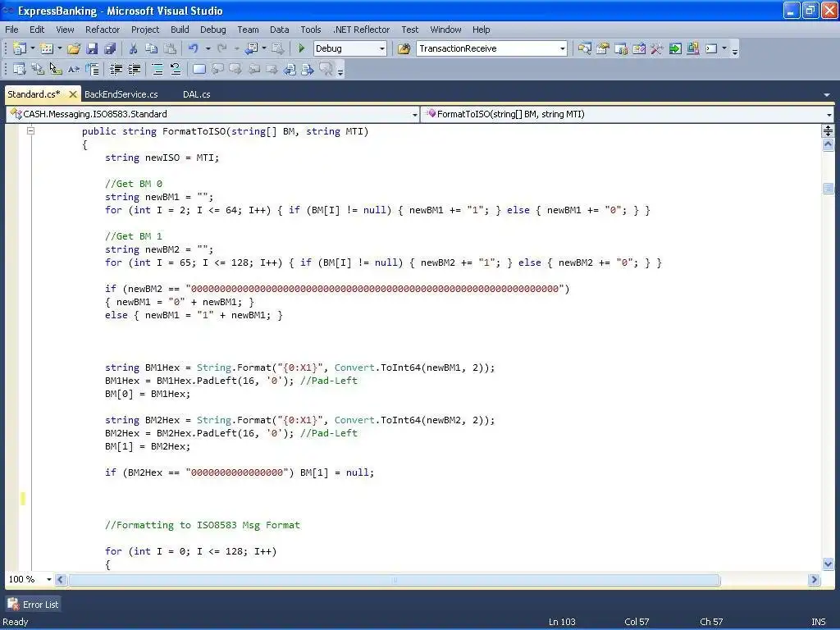Open the Debug menu
This screenshot has height=630, width=840.
coord(212,30)
